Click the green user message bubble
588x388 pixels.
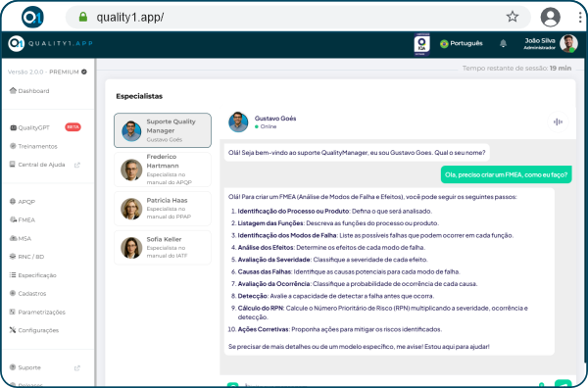pos(507,174)
